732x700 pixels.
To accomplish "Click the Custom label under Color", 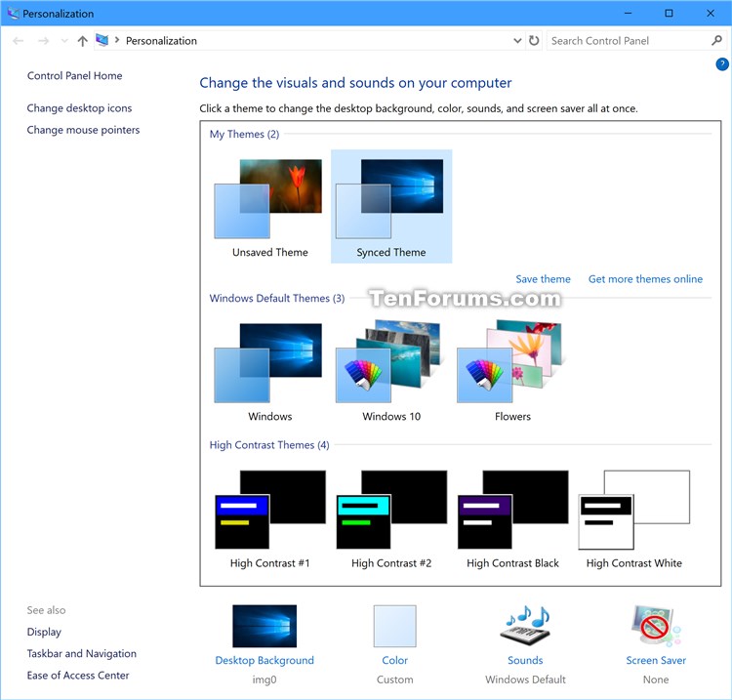I will [x=395, y=679].
